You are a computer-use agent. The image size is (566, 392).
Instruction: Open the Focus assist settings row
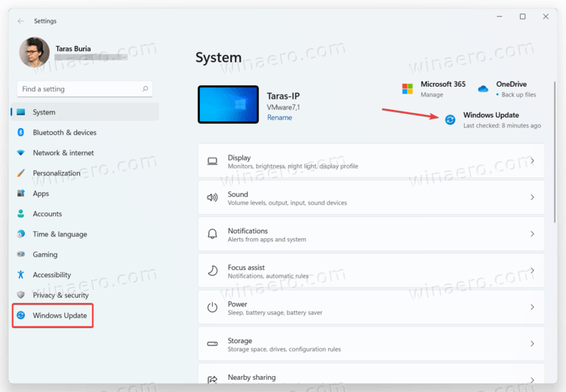tap(371, 271)
